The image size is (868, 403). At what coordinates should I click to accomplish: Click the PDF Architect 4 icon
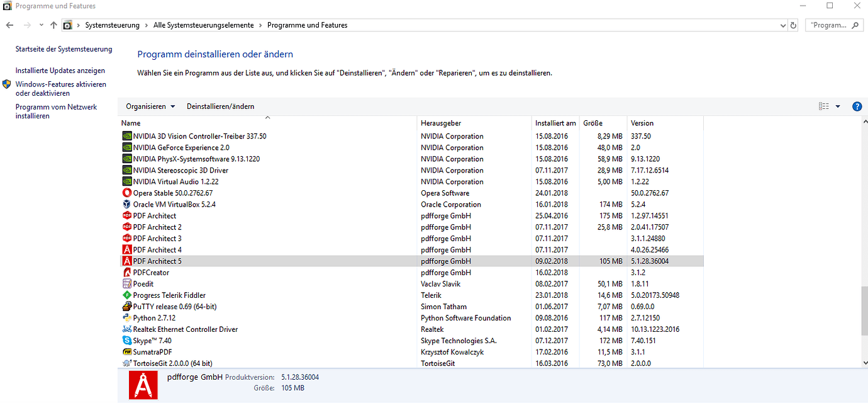(x=127, y=249)
